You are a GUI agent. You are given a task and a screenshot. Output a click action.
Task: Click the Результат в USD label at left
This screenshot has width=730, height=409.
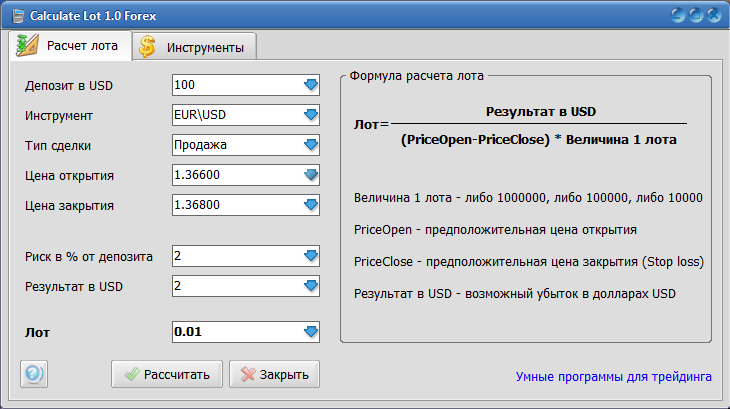[74, 287]
